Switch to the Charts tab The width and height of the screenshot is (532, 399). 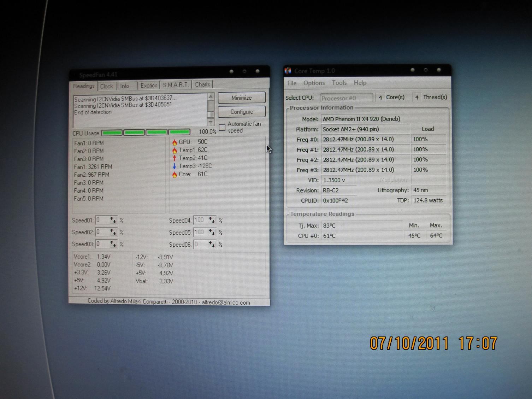tap(203, 84)
